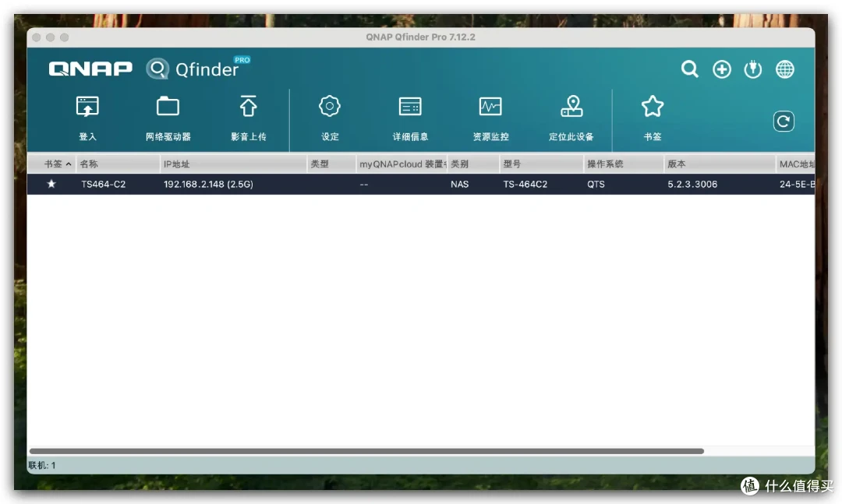Screen dimensions: 842x504
Task: Click MAC address cell starting 24-5E
Action: [797, 184]
